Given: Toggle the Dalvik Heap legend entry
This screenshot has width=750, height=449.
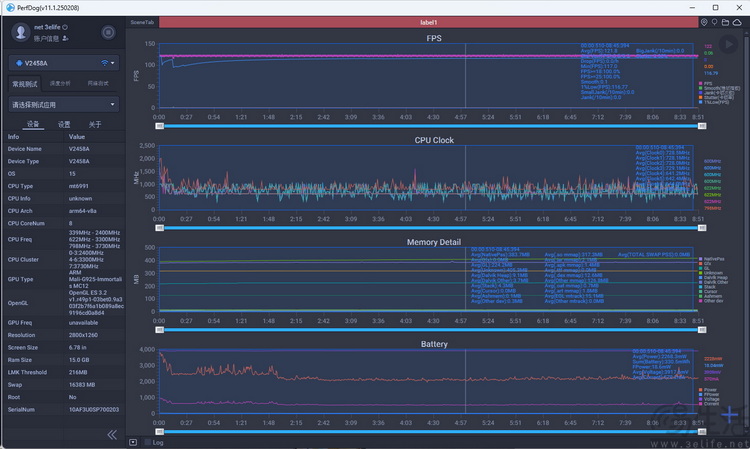Looking at the screenshot, I should coord(713,278).
